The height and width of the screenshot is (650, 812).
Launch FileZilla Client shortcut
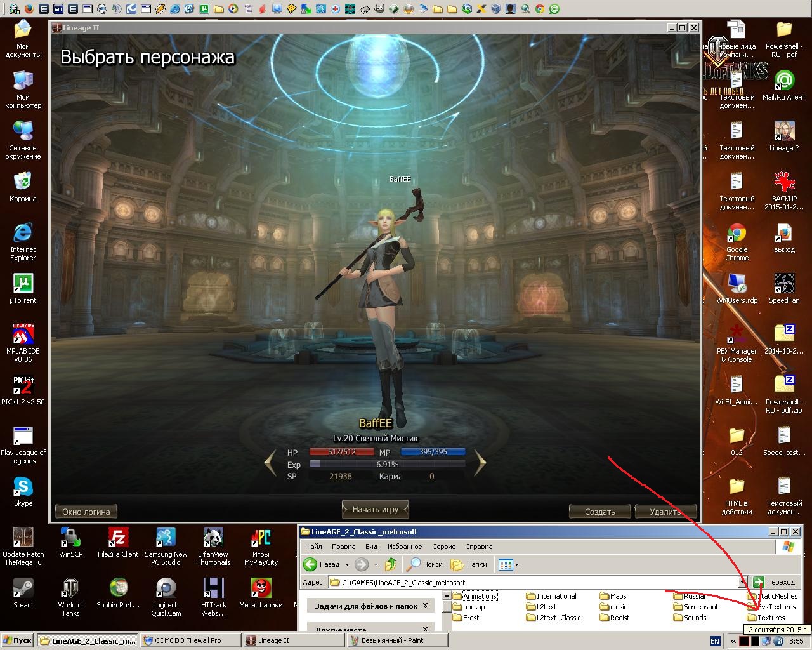tap(118, 542)
